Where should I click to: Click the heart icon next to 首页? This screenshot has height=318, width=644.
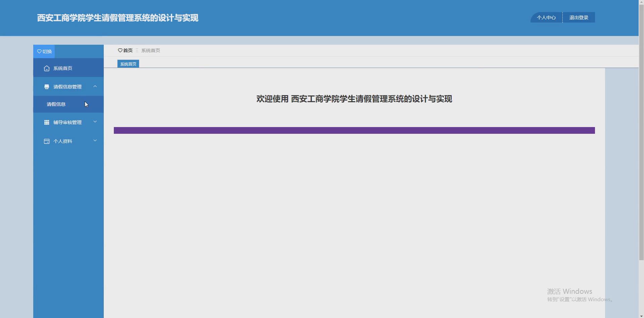coord(121,50)
